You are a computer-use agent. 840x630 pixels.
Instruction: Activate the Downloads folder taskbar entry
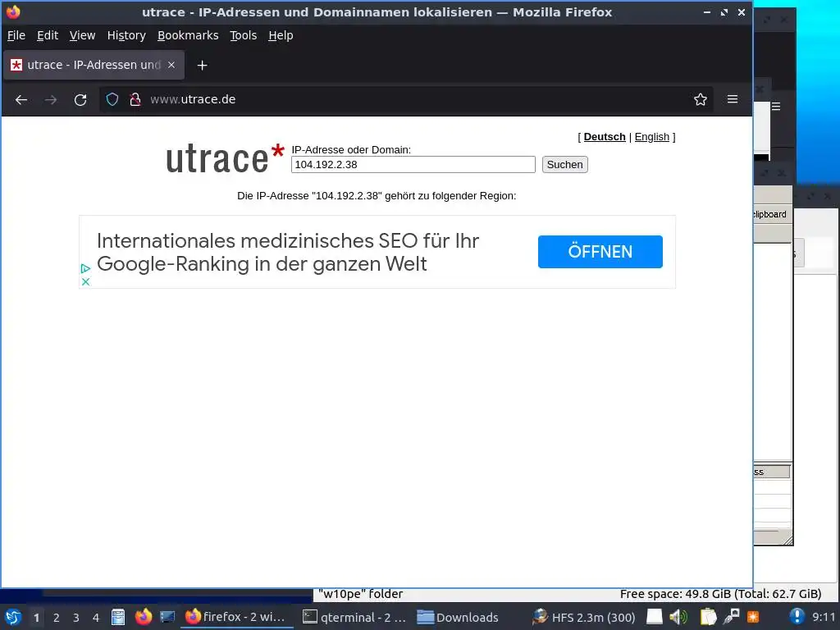click(x=458, y=617)
